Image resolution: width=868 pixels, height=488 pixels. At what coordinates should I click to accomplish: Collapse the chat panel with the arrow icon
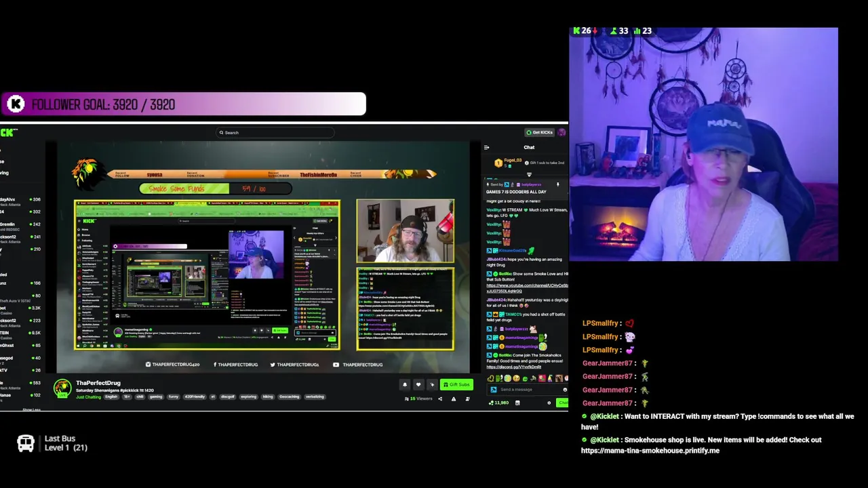(486, 147)
